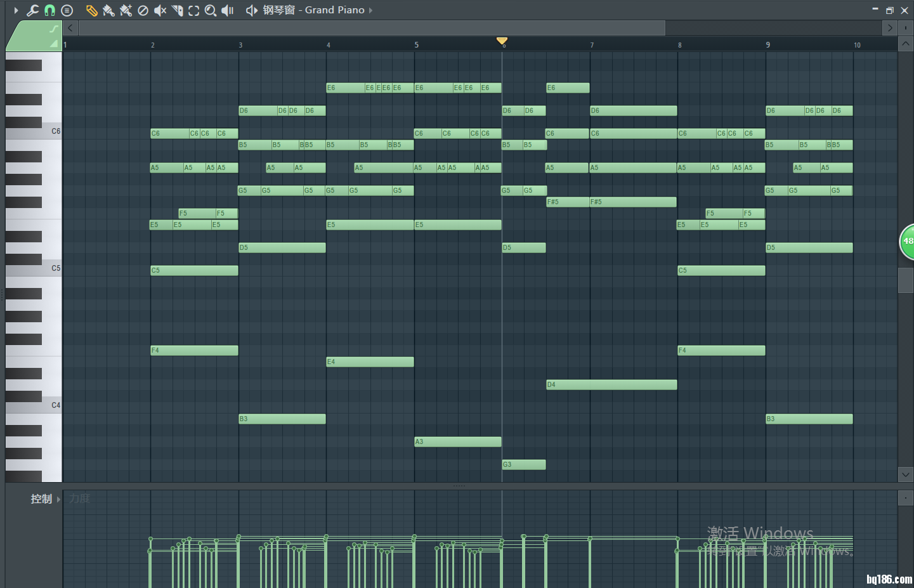
Task: Select the Delete tool
Action: 143,10
